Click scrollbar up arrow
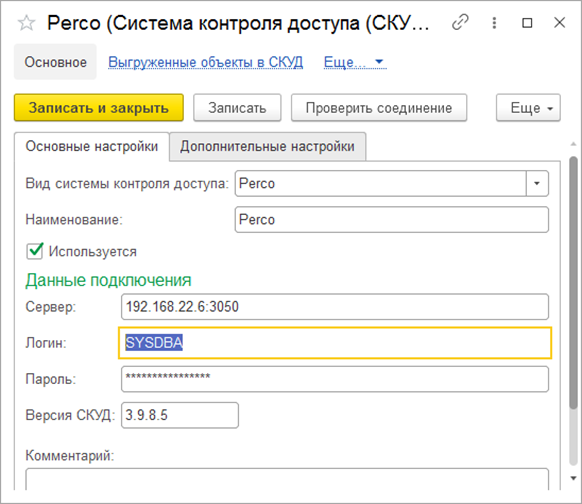582x504 pixels. click(573, 144)
